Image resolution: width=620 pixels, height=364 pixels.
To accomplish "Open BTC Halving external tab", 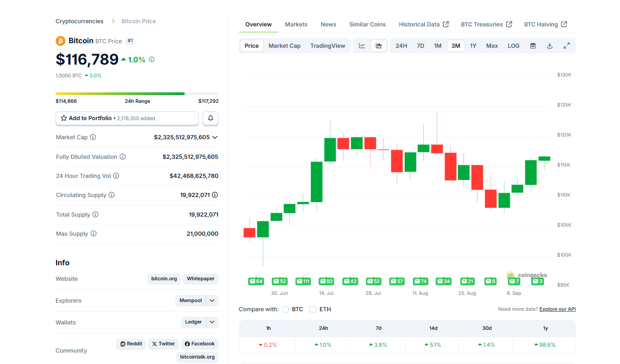I will point(545,25).
